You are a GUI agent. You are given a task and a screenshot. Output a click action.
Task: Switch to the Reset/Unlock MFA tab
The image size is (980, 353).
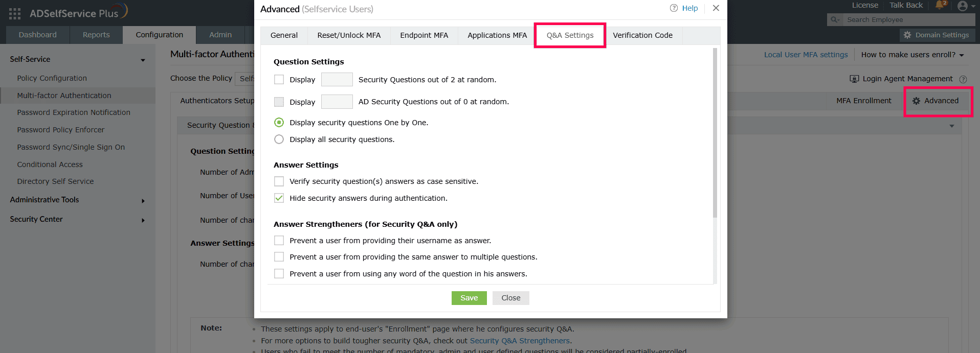coord(349,35)
